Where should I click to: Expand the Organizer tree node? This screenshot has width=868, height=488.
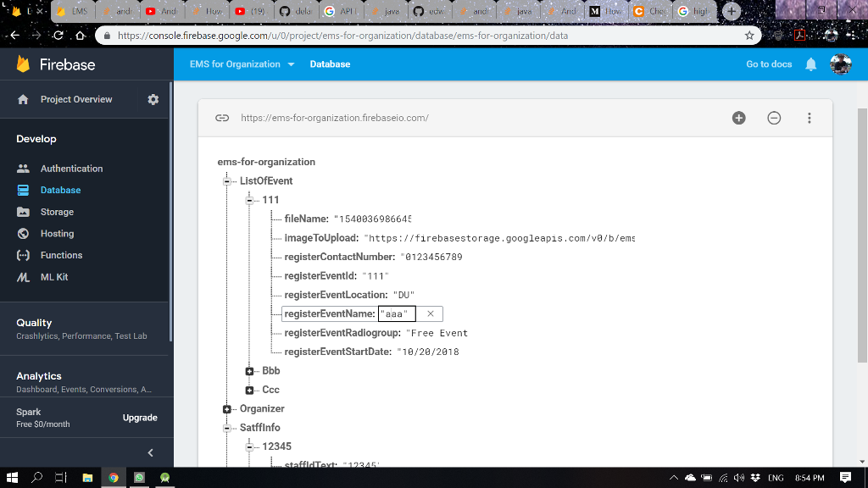(226, 408)
